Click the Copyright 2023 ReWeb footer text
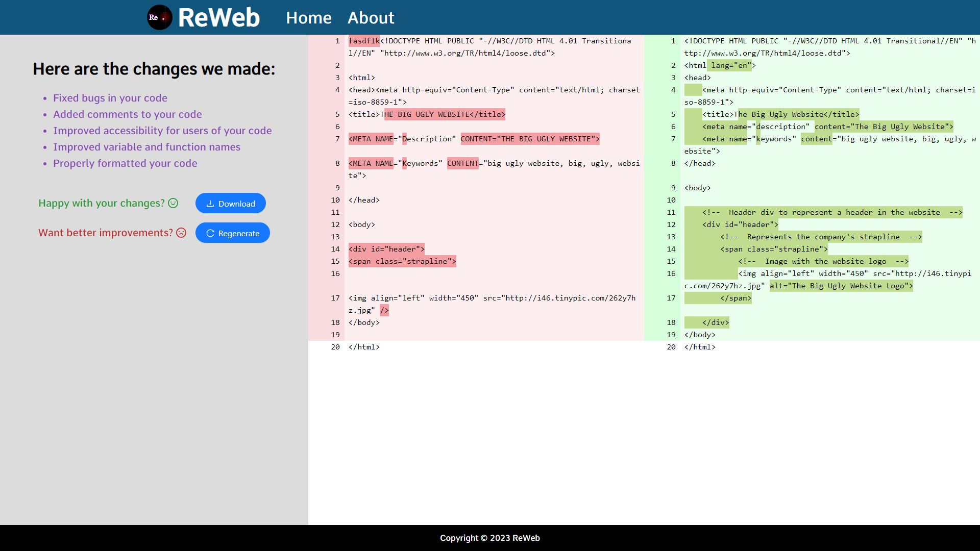This screenshot has height=551, width=980. click(x=489, y=538)
